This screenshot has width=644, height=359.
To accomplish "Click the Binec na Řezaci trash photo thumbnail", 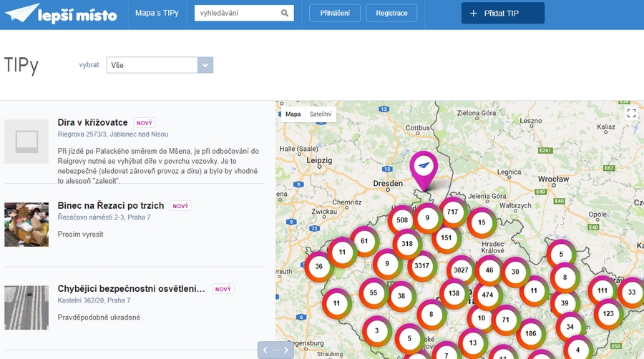I will pos(26,225).
